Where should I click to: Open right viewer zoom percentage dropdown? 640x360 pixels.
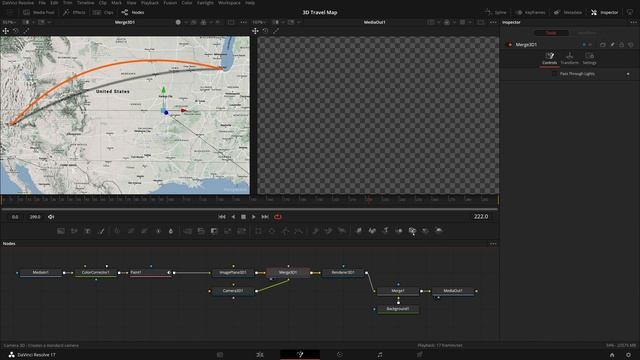point(260,22)
